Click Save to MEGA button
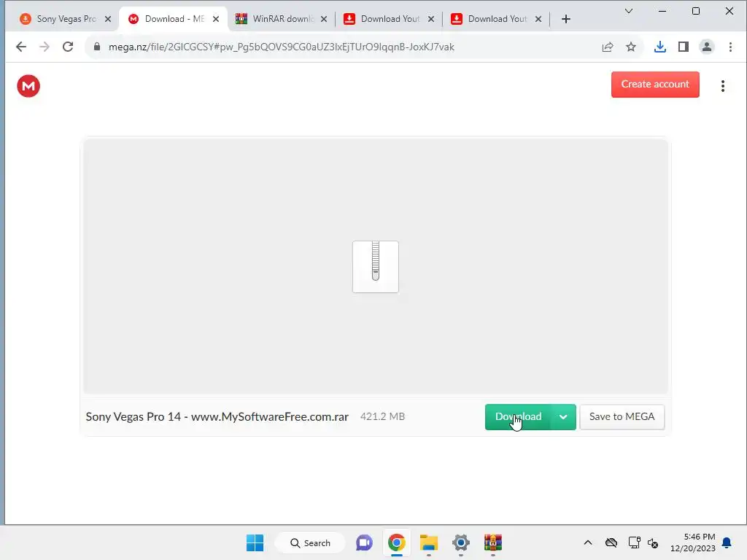Screen dimensions: 747x560 622,416
